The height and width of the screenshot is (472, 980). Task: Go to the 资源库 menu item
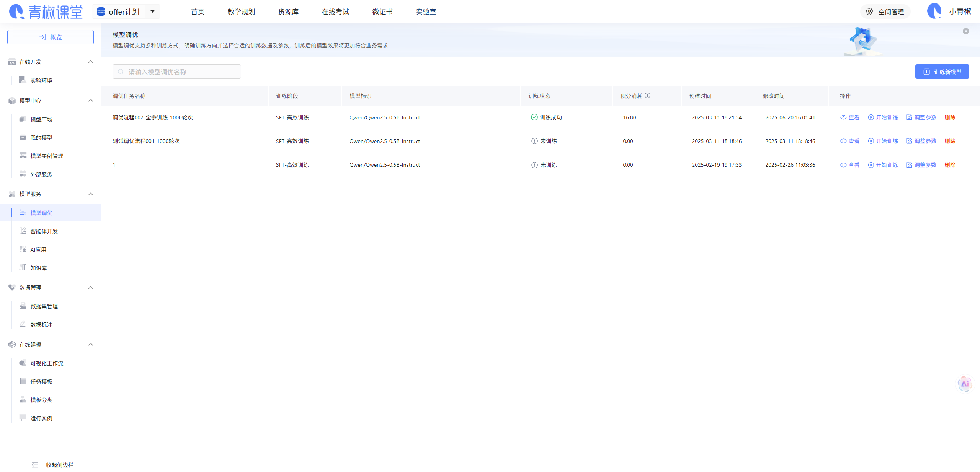point(288,12)
